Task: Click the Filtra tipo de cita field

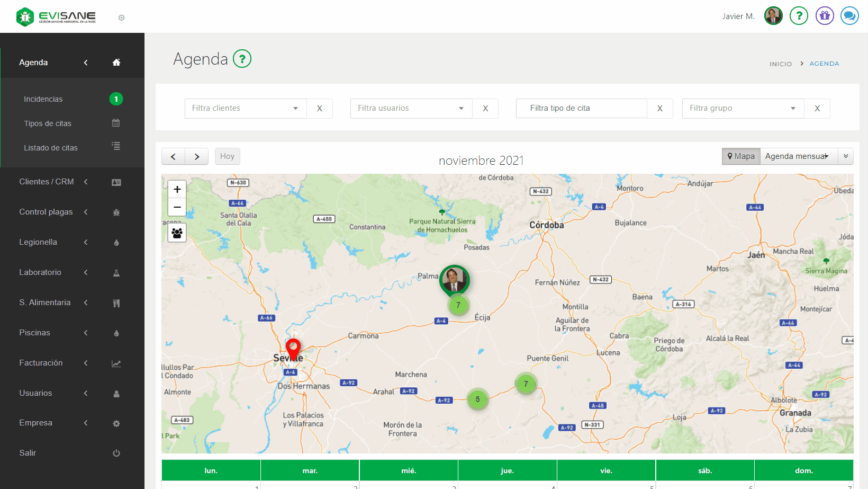Action: pos(581,109)
